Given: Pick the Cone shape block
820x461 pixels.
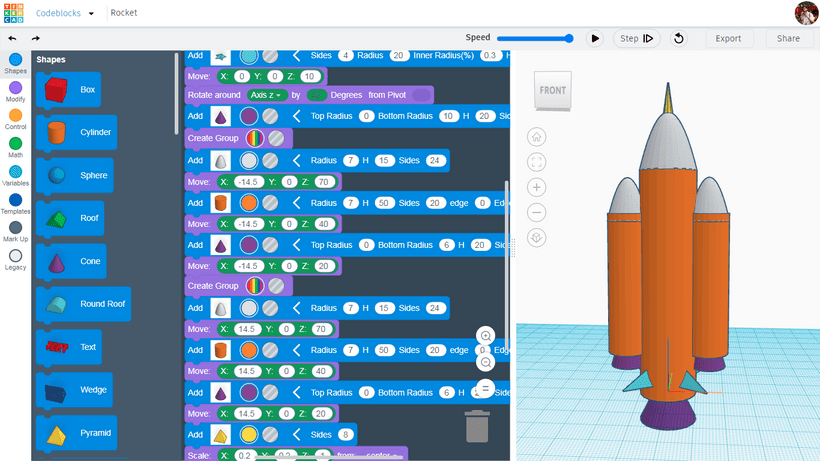Looking at the screenshot, I should pyautogui.click(x=71, y=261).
